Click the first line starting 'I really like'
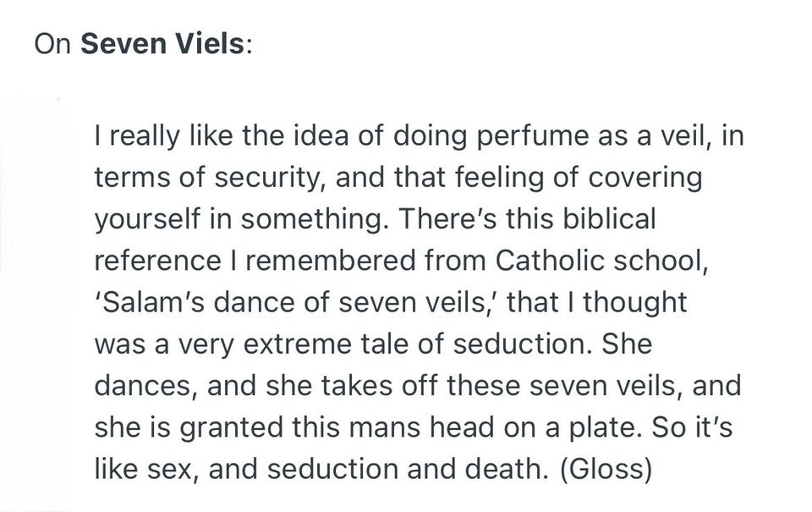This screenshot has height=512, width=812. tap(419, 136)
